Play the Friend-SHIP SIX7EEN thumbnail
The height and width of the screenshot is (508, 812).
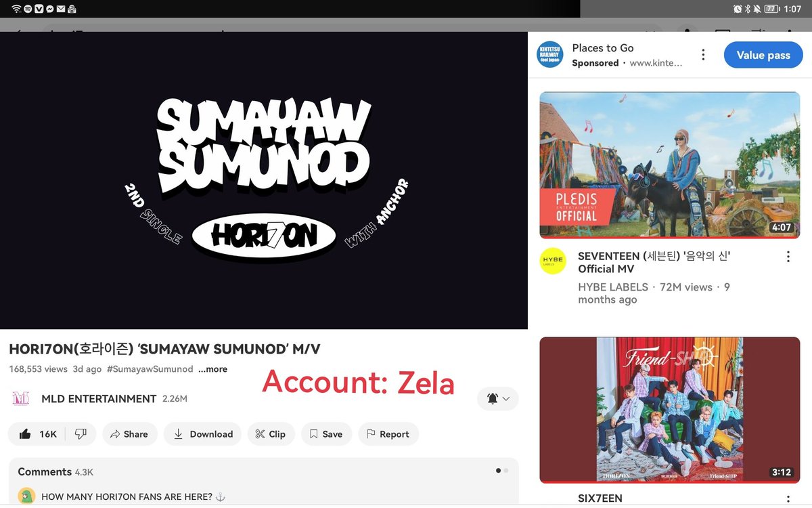click(669, 410)
